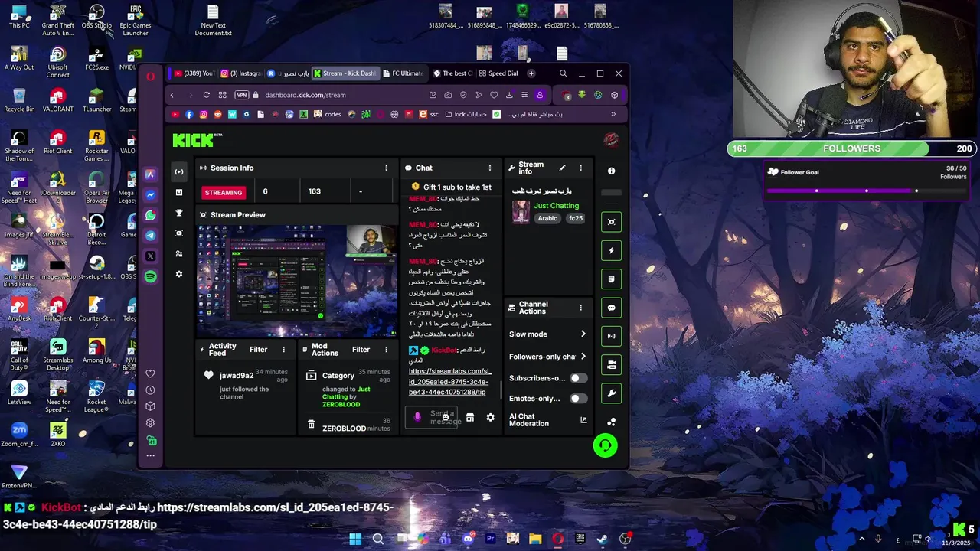Image resolution: width=980 pixels, height=551 pixels.
Task: Expand the bookmarks bar overflow chevron
Action: pyautogui.click(x=613, y=114)
